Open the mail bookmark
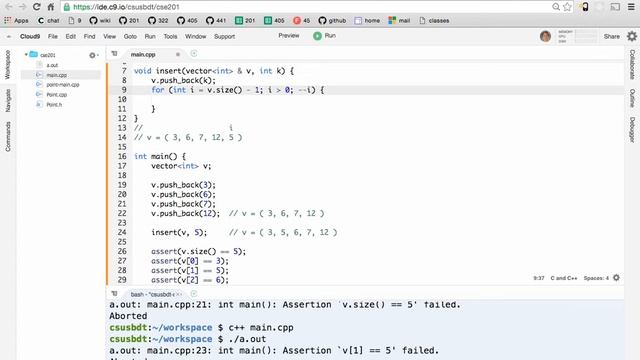The width and height of the screenshot is (640, 360). (399, 20)
